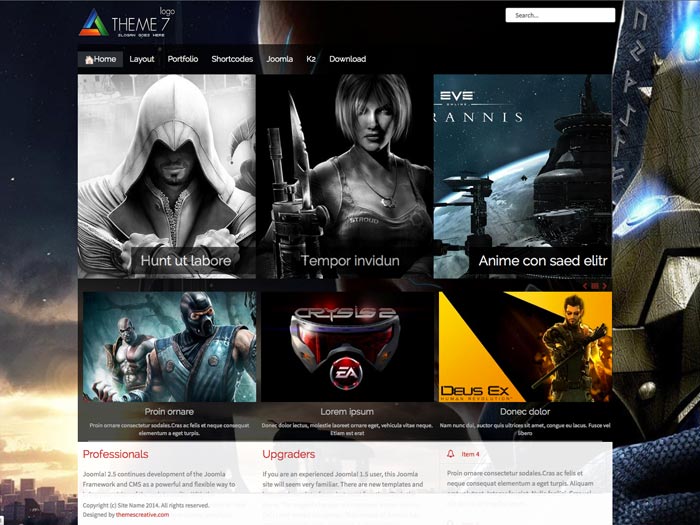The width and height of the screenshot is (700, 525).
Task: Click the Mortal Kombat fighters thumbnail
Action: 169,345
